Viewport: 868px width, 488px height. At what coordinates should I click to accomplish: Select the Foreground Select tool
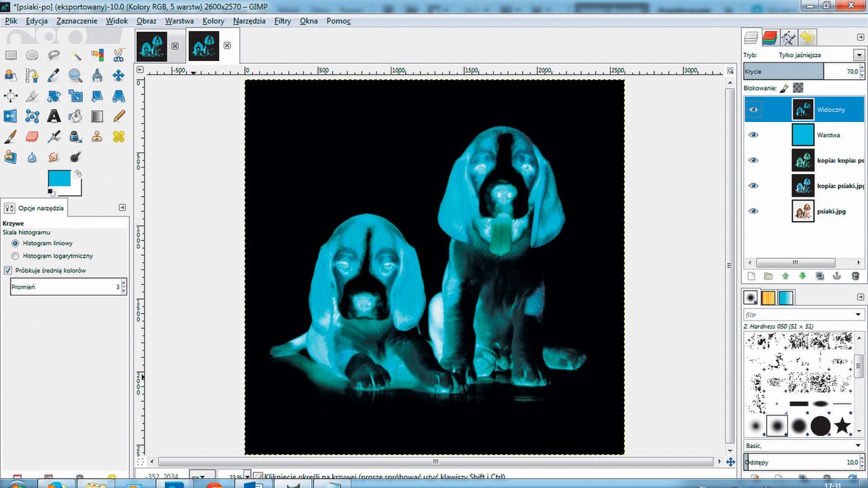[x=11, y=75]
